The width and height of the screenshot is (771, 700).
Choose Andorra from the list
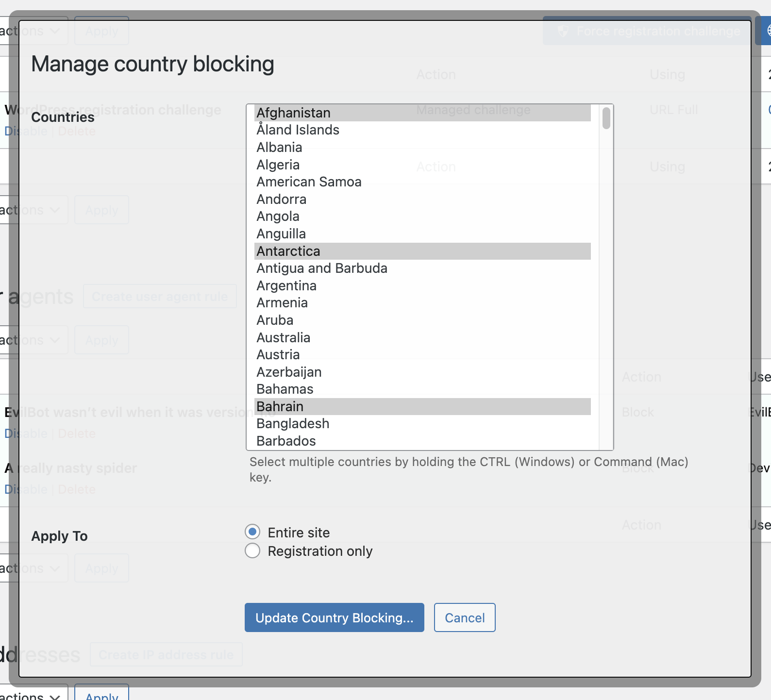422,199
